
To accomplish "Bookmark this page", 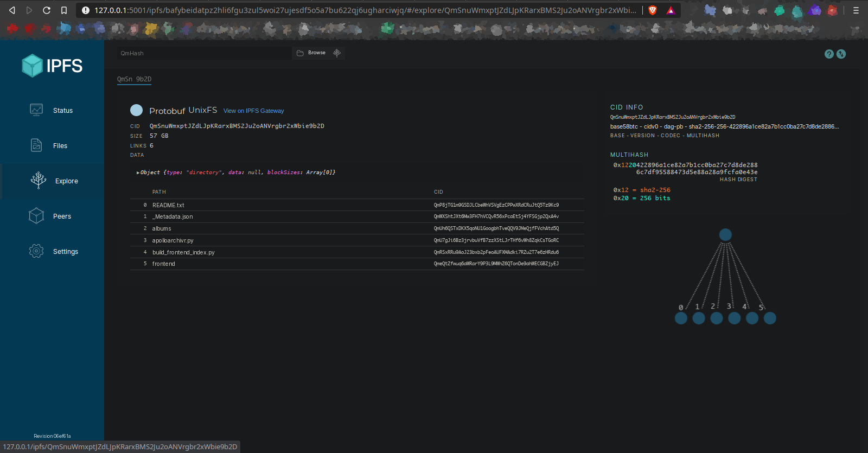I will (64, 10).
